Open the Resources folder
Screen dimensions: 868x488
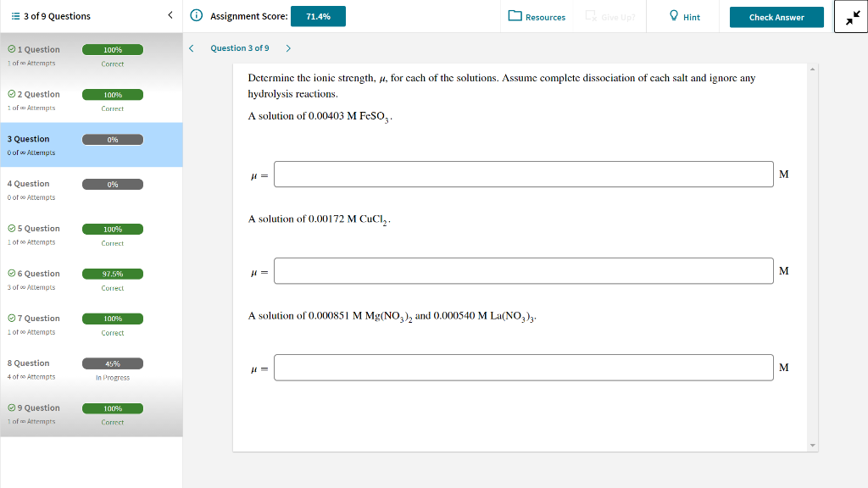(537, 17)
